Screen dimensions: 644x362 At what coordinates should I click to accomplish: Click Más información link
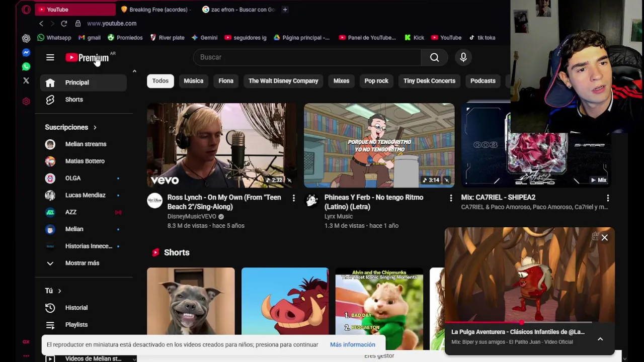click(x=353, y=345)
